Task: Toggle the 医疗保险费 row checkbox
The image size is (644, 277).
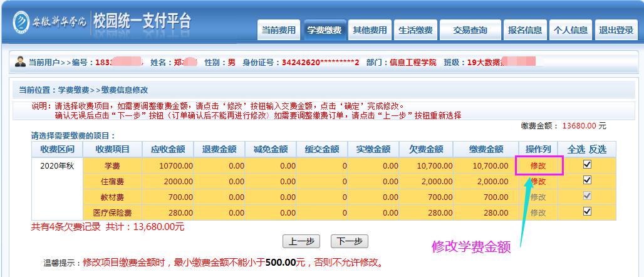Action: 587,211
